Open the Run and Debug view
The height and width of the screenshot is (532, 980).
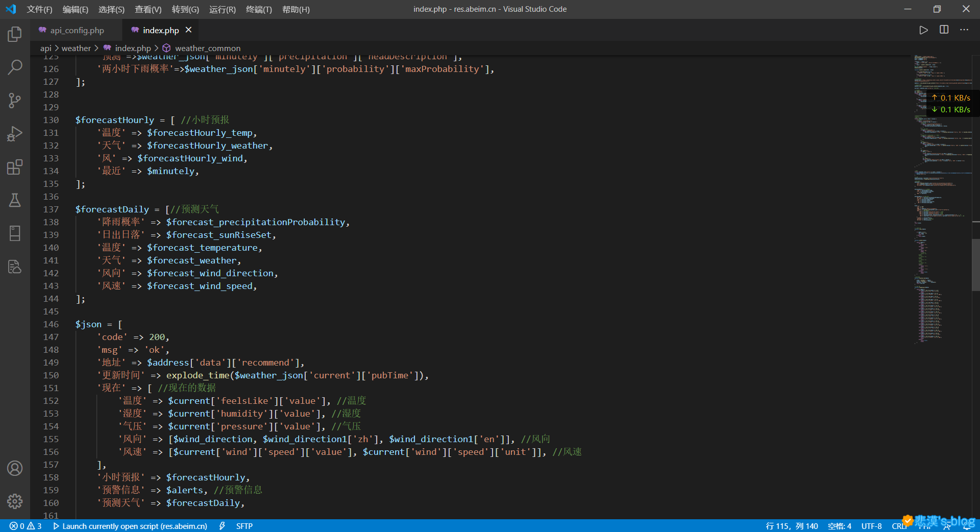pos(15,134)
